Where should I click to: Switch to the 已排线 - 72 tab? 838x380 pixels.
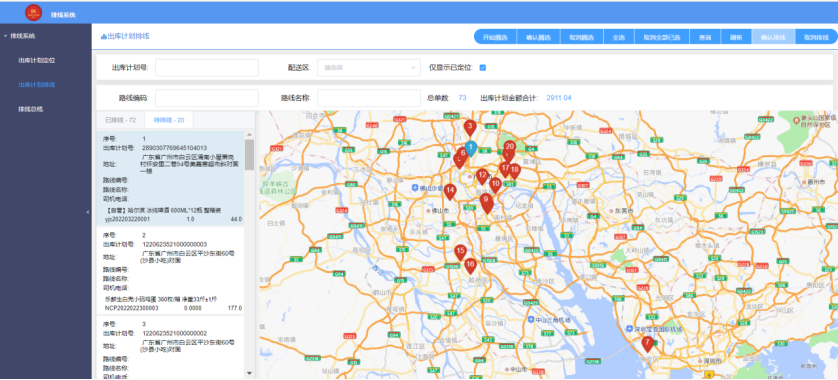(x=120, y=120)
